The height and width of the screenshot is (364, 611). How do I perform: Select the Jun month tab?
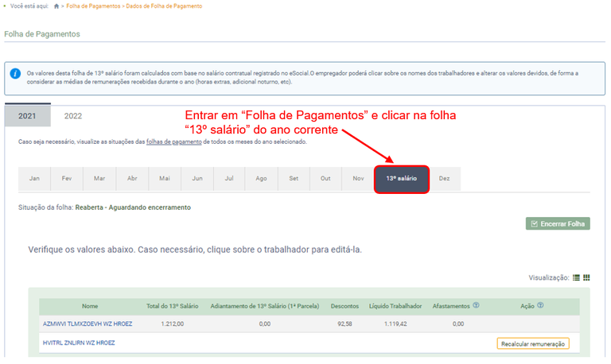[x=197, y=179]
